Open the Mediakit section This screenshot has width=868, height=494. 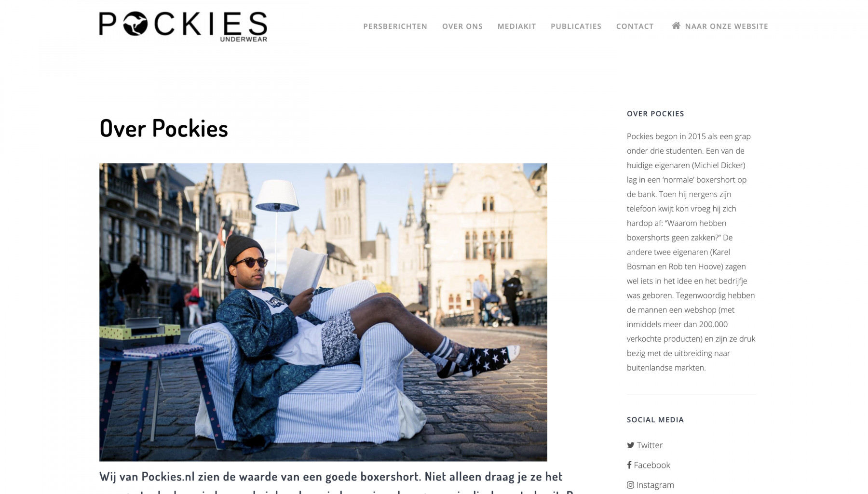[x=516, y=27]
